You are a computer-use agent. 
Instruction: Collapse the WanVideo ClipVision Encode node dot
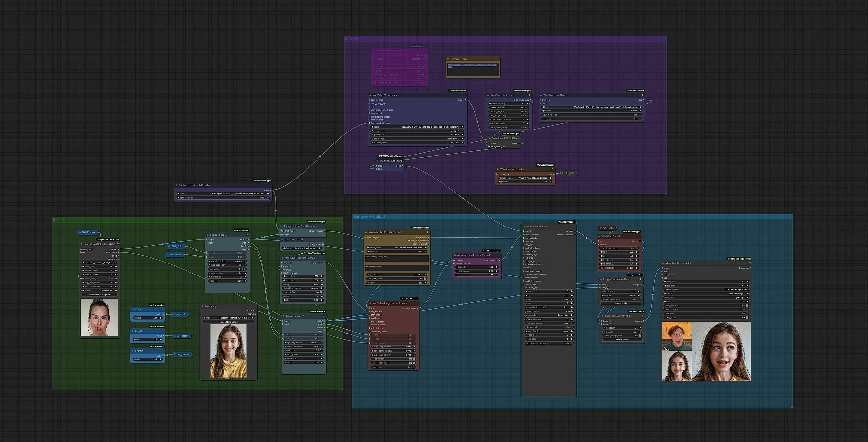coord(282,258)
